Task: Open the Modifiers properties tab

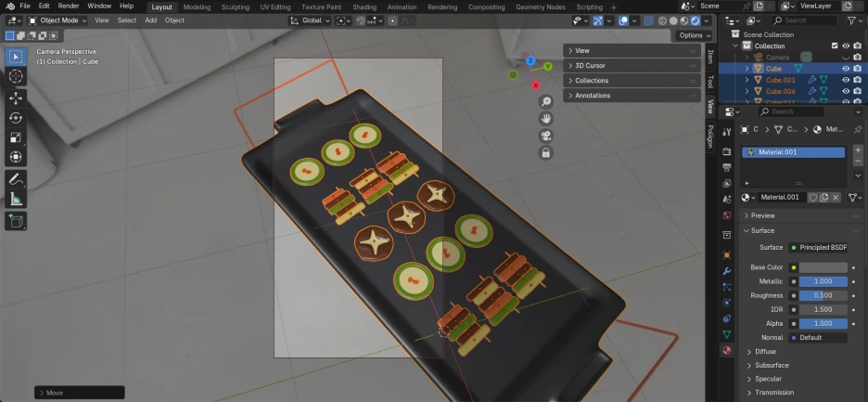Action: coord(727,271)
